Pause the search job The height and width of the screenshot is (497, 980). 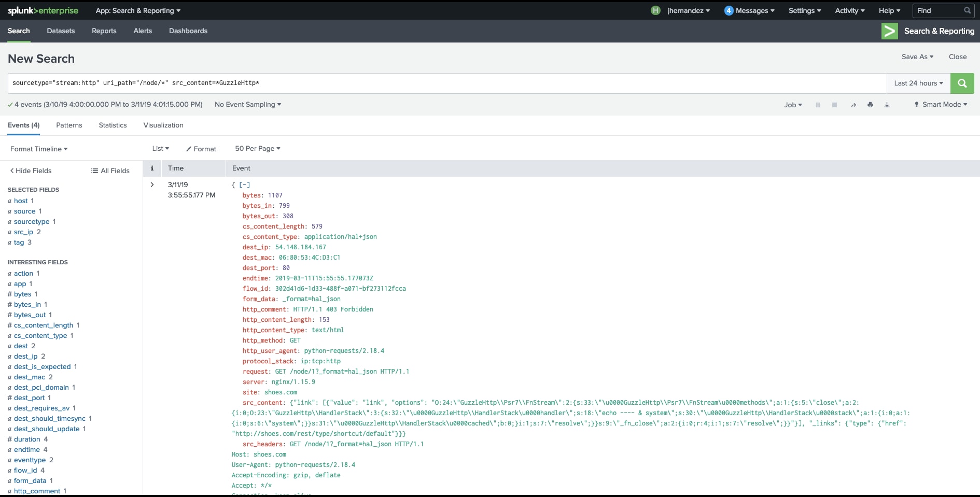pyautogui.click(x=818, y=105)
